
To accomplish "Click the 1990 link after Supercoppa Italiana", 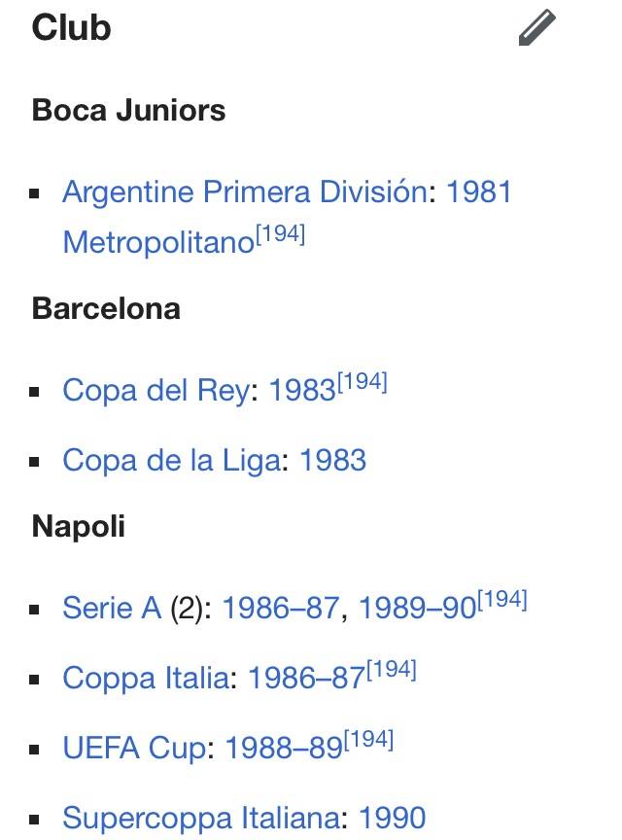I will [392, 817].
